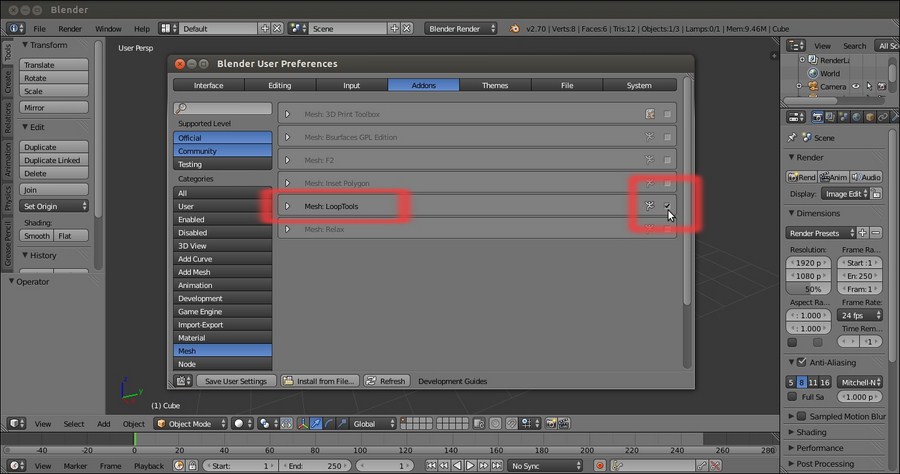Image resolution: width=900 pixels, height=474 pixels.
Task: Expand the Mesh: Inset Polygon addon details
Action: coord(288,183)
